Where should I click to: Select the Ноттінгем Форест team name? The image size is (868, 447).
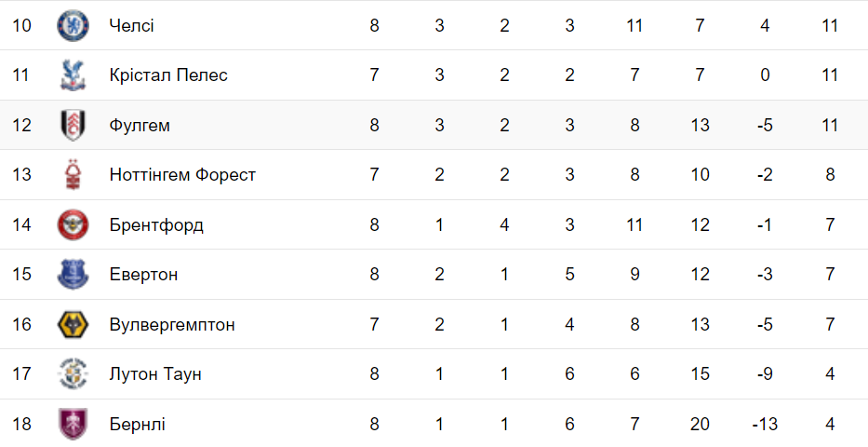(181, 175)
